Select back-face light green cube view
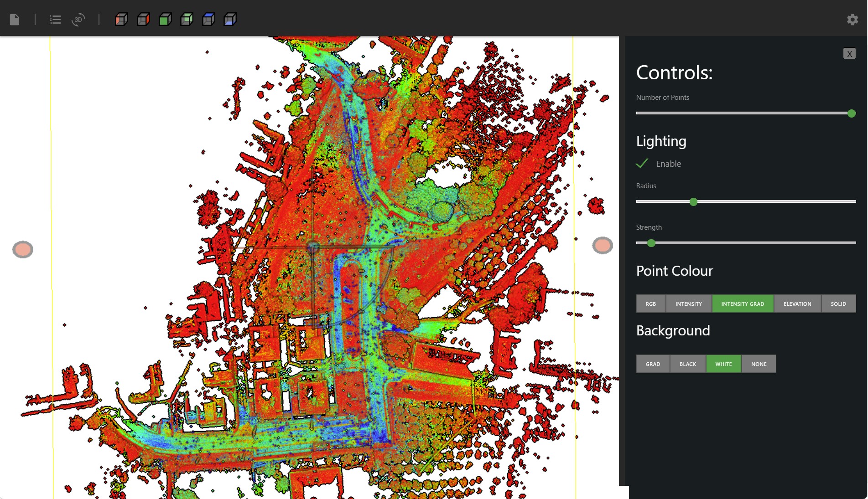Screen dimensions: 868x499 187,20
